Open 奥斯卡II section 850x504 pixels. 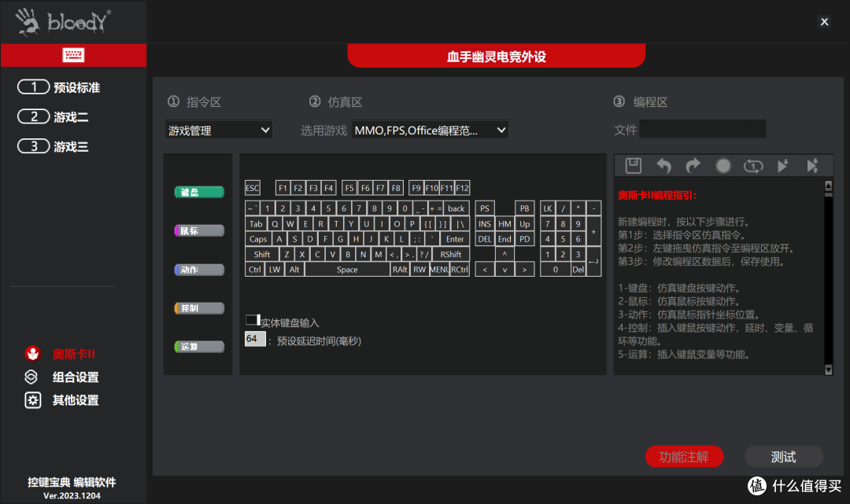pos(74,354)
